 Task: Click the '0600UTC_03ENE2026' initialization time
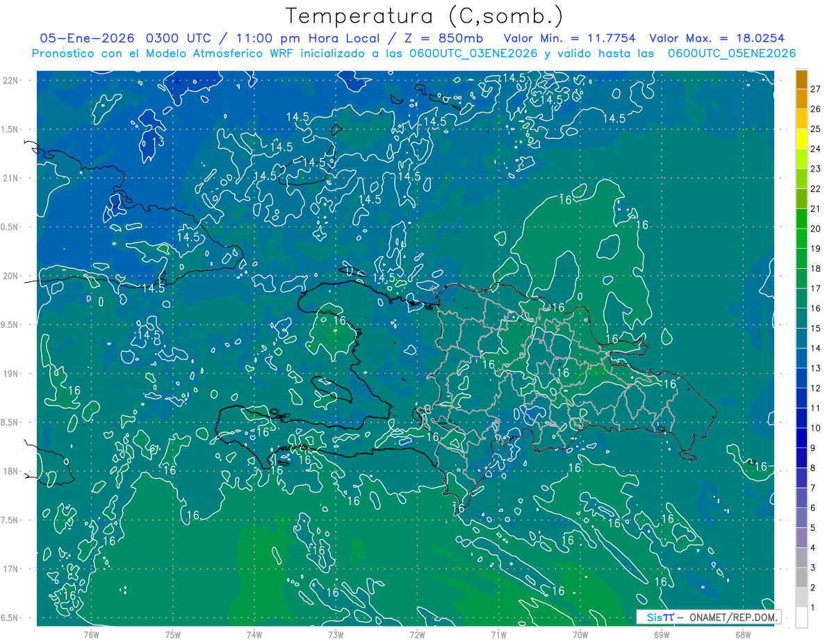tap(471, 54)
